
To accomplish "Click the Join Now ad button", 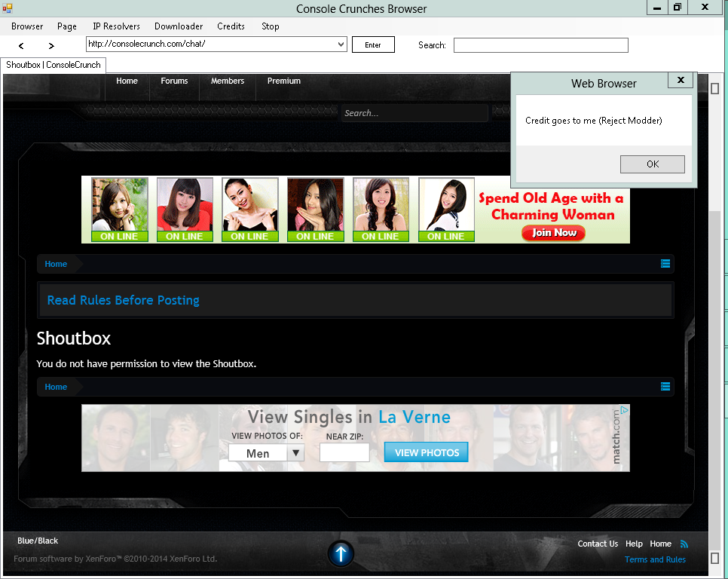I will pyautogui.click(x=553, y=233).
